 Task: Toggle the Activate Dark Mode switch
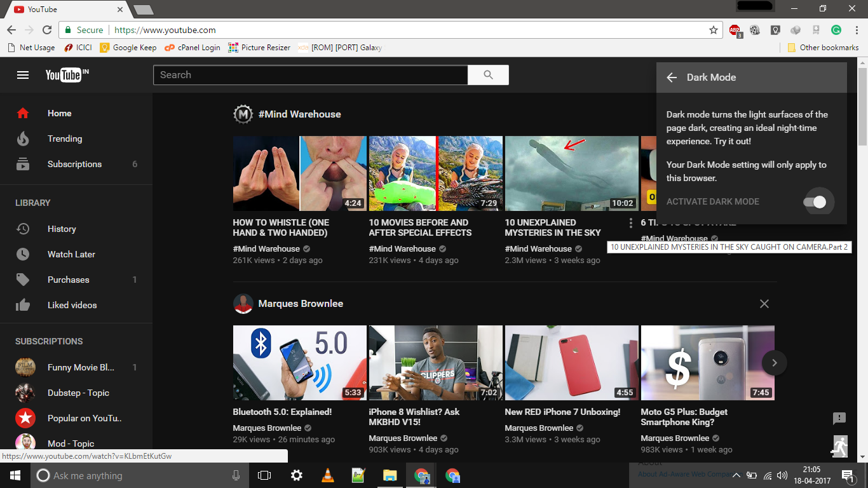(x=814, y=202)
